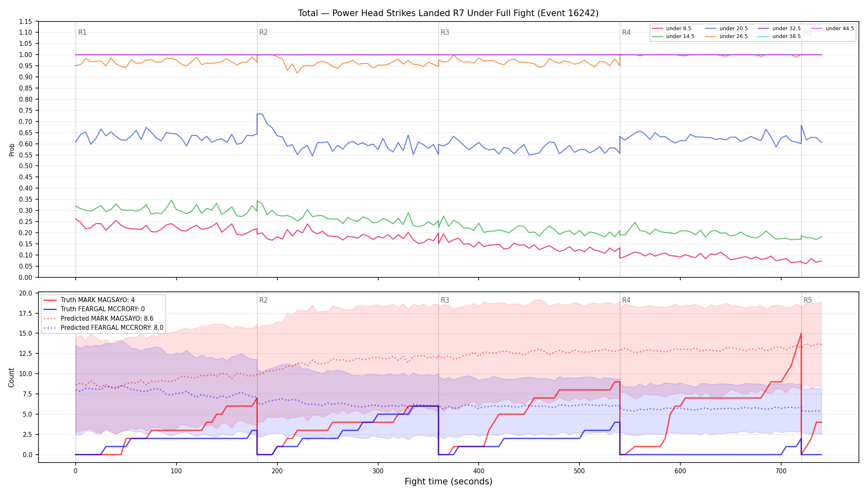Click the 1.00 tick on the Prob axis
The image size is (868, 496).
click(26, 55)
